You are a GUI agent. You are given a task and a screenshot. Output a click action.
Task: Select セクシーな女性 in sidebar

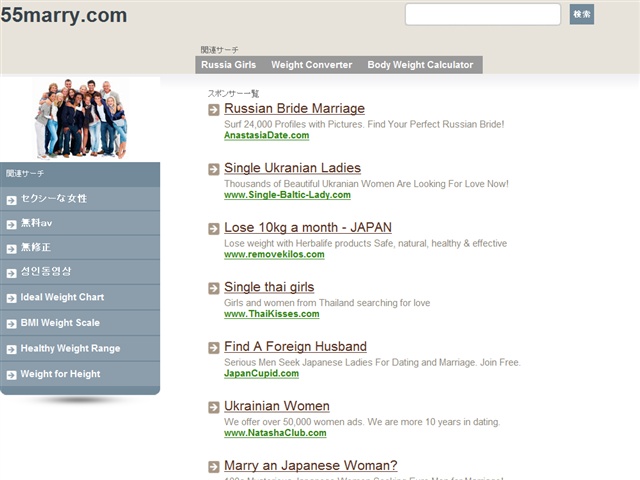point(54,199)
